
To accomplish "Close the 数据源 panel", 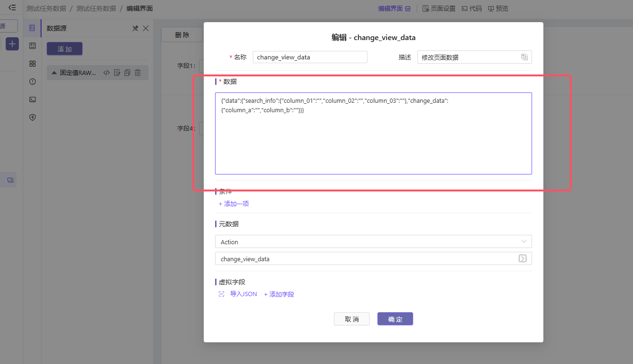I will pos(146,28).
